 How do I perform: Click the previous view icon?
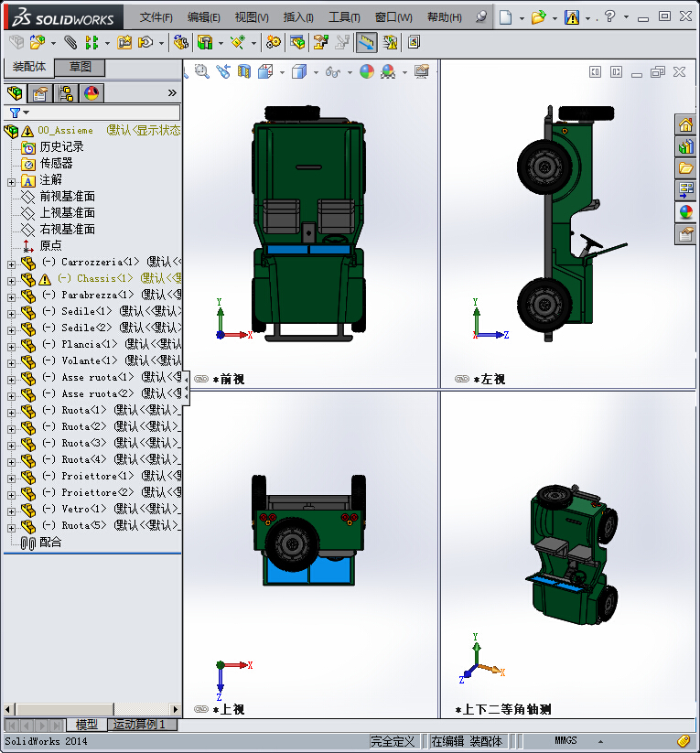[x=223, y=72]
